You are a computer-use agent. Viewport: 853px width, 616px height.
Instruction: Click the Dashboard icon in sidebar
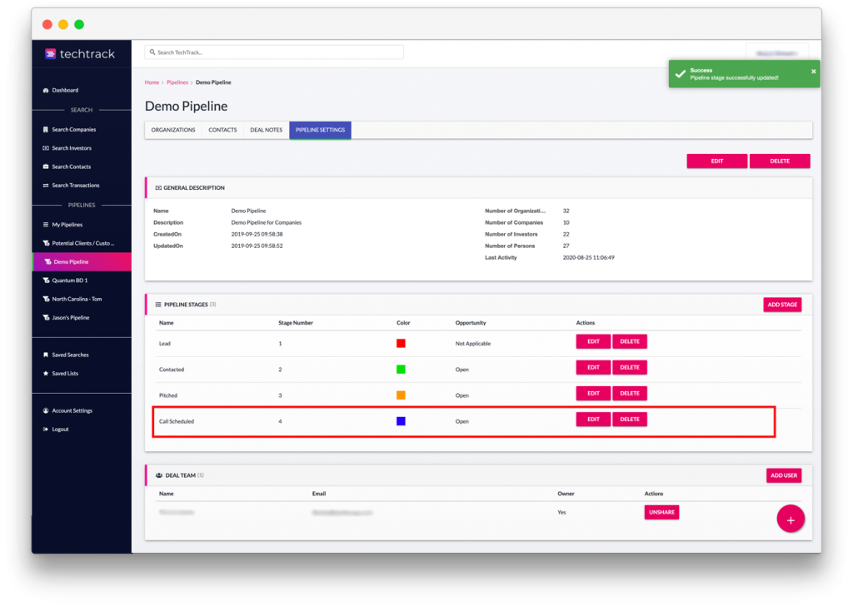(45, 90)
